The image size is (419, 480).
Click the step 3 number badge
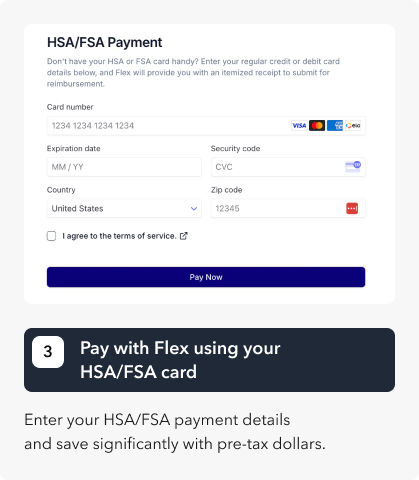tap(48, 352)
